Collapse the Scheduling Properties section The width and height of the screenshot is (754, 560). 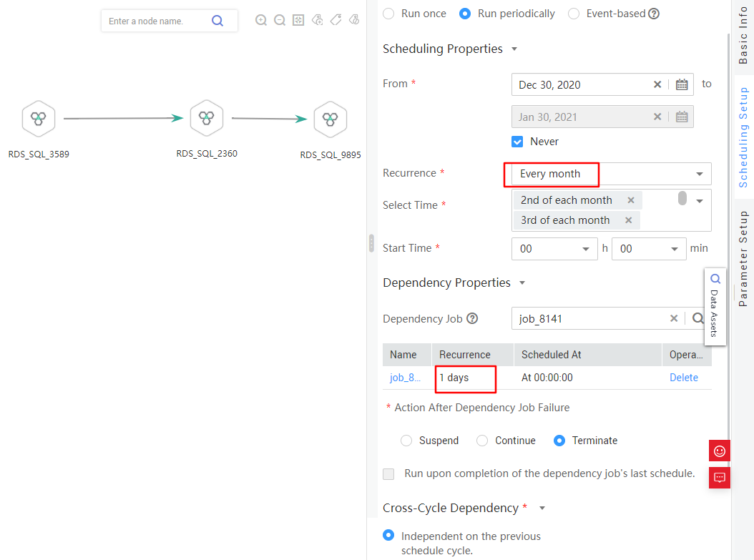pyautogui.click(x=514, y=49)
